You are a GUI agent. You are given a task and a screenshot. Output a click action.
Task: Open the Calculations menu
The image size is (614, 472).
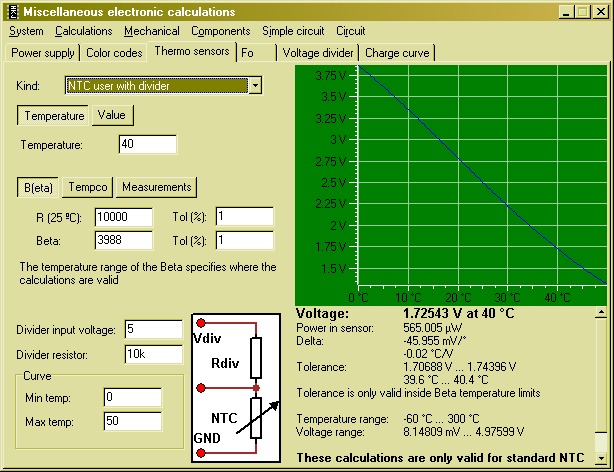(83, 31)
